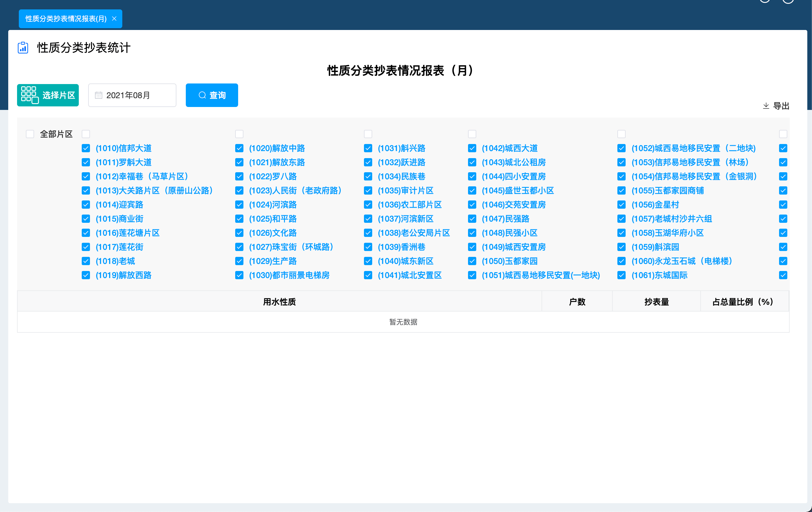Viewport: 812px width, 512px height.
Task: Uncheck the (1061)东城国际 district checkbox
Action: click(621, 275)
